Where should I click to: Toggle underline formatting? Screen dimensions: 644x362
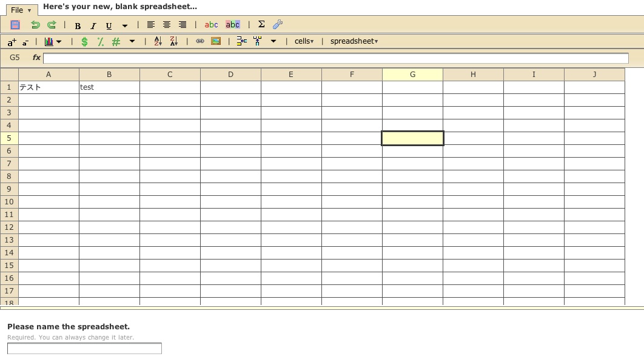tap(109, 25)
